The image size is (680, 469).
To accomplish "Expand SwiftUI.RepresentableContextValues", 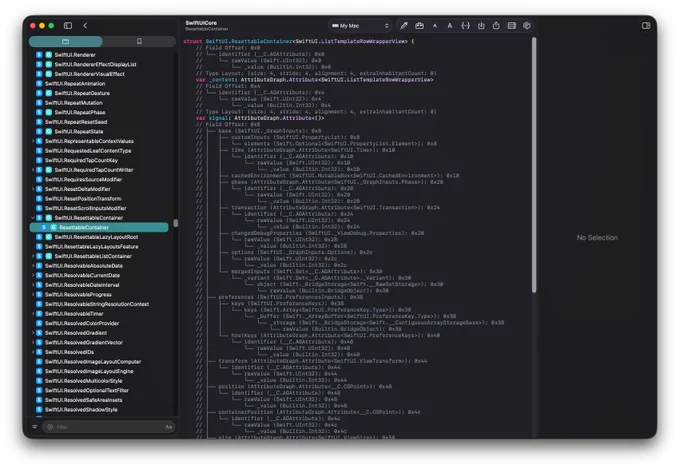I will [33, 141].
